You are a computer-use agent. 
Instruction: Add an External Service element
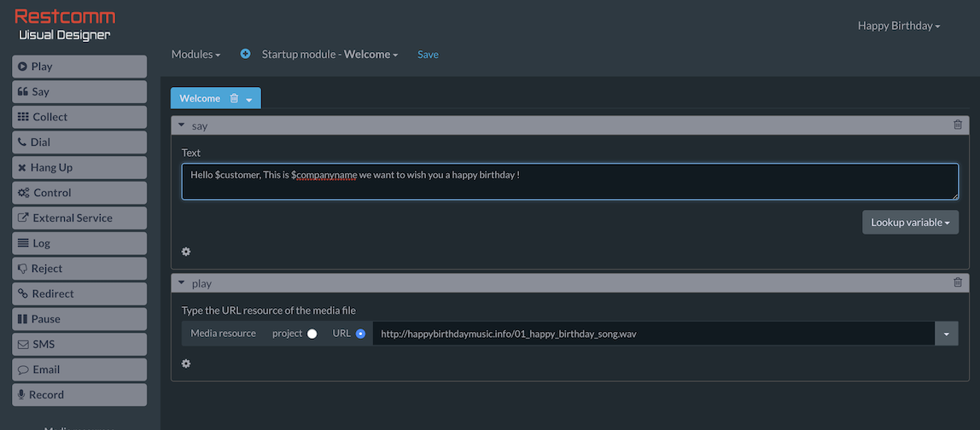(x=79, y=218)
